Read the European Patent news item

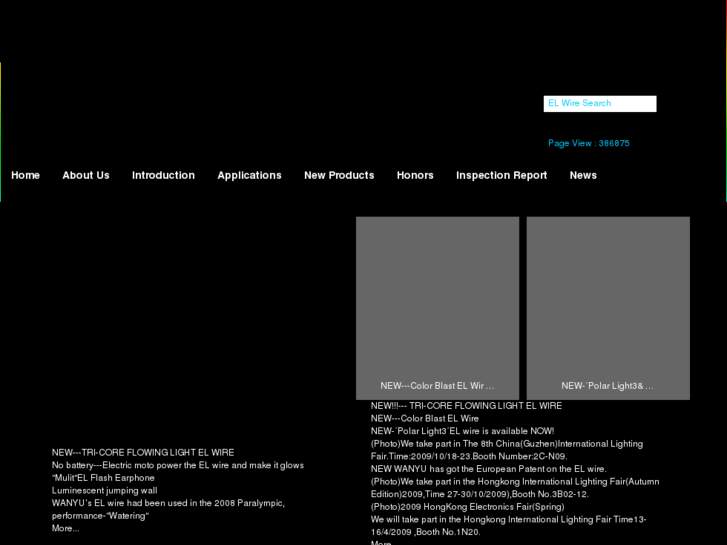point(489,469)
